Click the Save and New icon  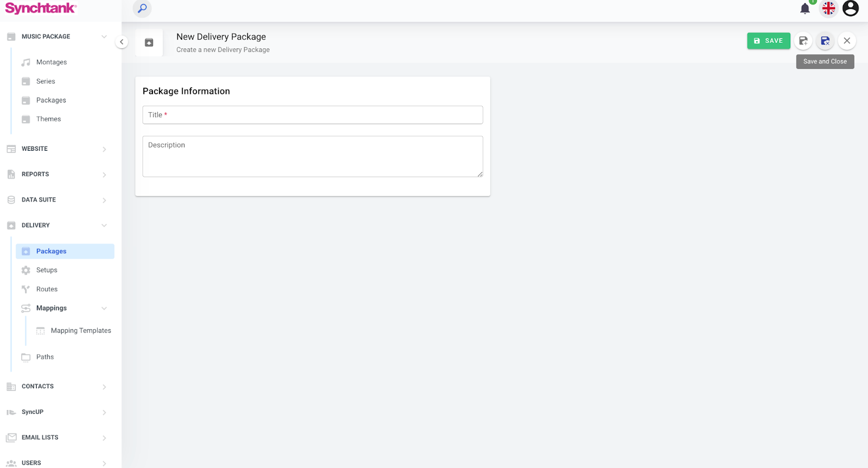(x=803, y=41)
